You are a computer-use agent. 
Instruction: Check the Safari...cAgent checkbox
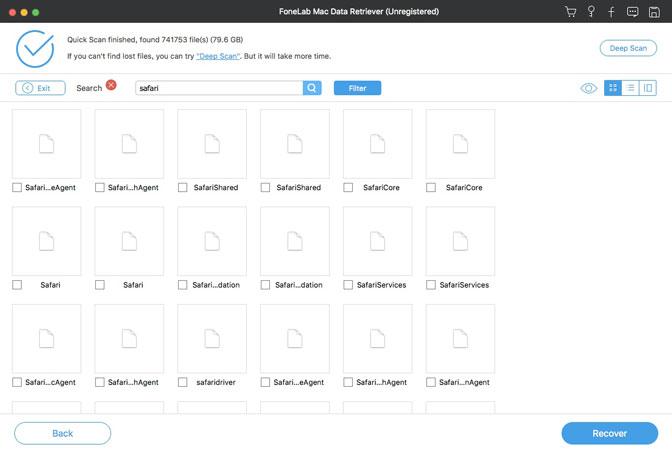pyautogui.click(x=17, y=382)
